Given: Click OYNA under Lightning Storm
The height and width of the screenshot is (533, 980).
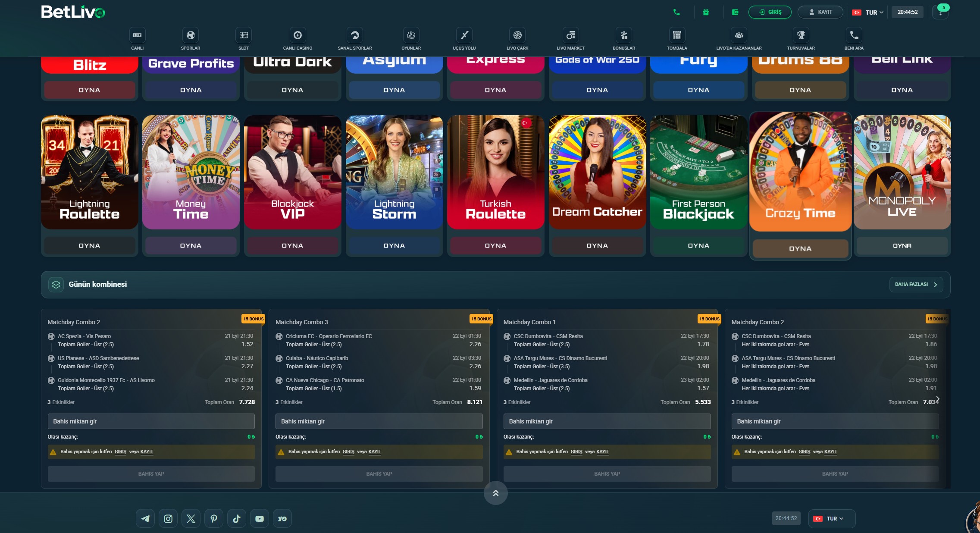Looking at the screenshot, I should tap(394, 246).
